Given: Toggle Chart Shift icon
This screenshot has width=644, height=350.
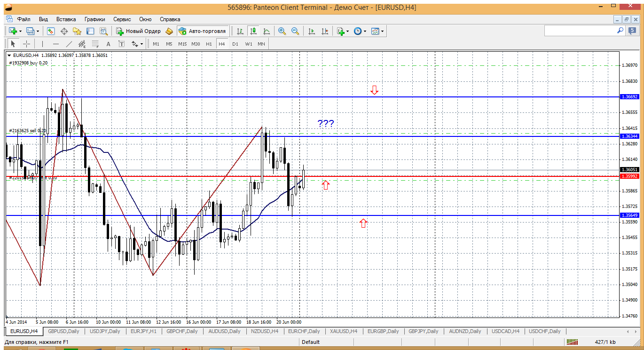Looking at the screenshot, I should click(x=325, y=31).
